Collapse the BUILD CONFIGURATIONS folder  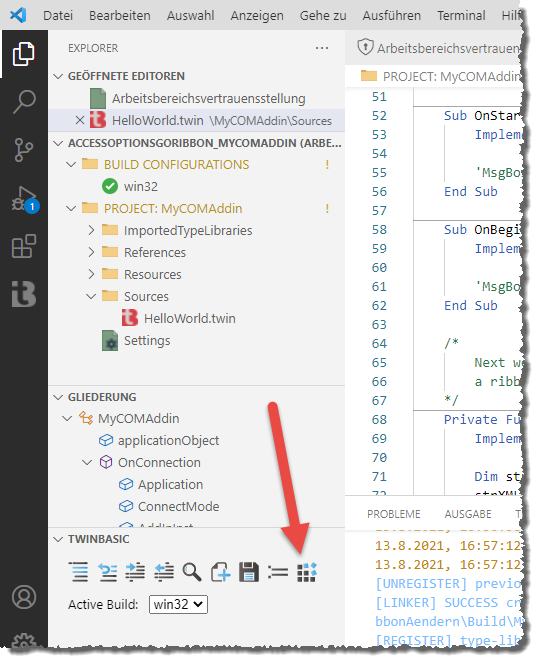71,165
